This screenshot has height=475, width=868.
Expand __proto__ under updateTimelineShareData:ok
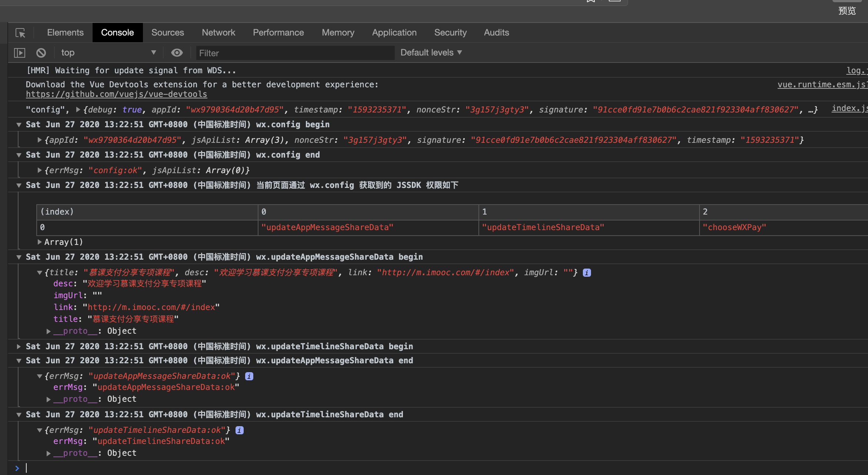(x=49, y=453)
